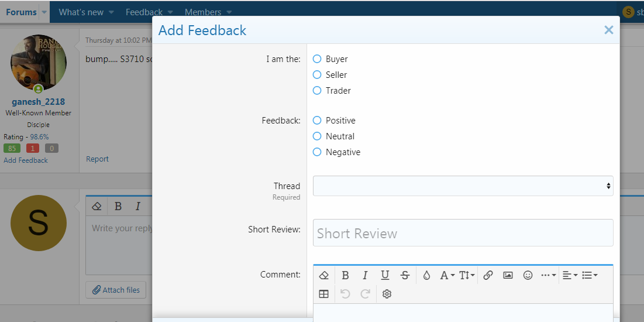Toggle Italic in the reply editor

pos(138,207)
